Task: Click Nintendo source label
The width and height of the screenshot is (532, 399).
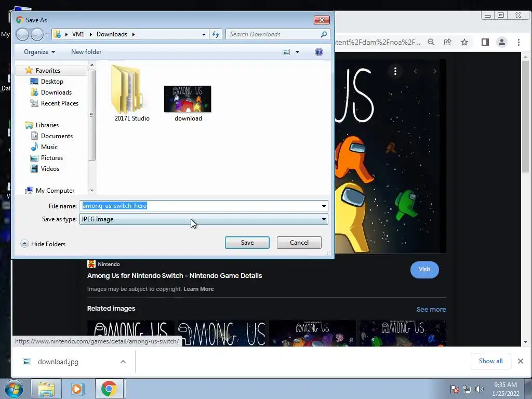Action: pos(109,264)
